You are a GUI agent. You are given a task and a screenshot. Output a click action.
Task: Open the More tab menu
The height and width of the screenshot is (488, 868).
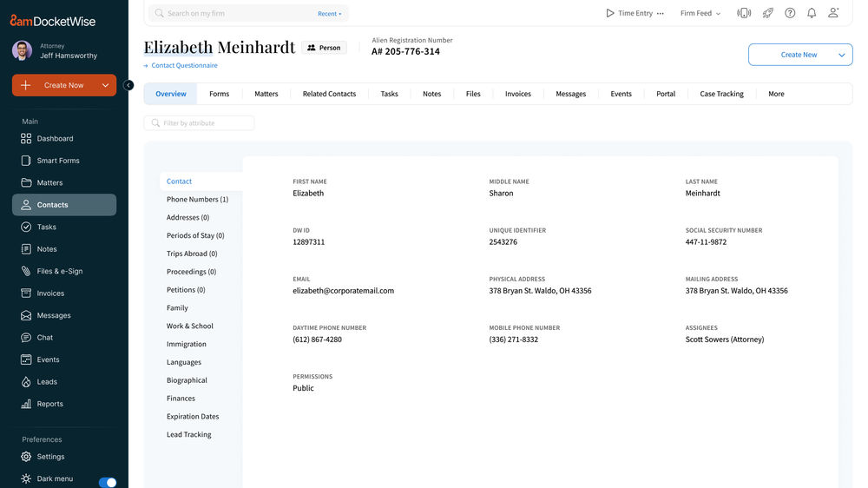point(776,94)
